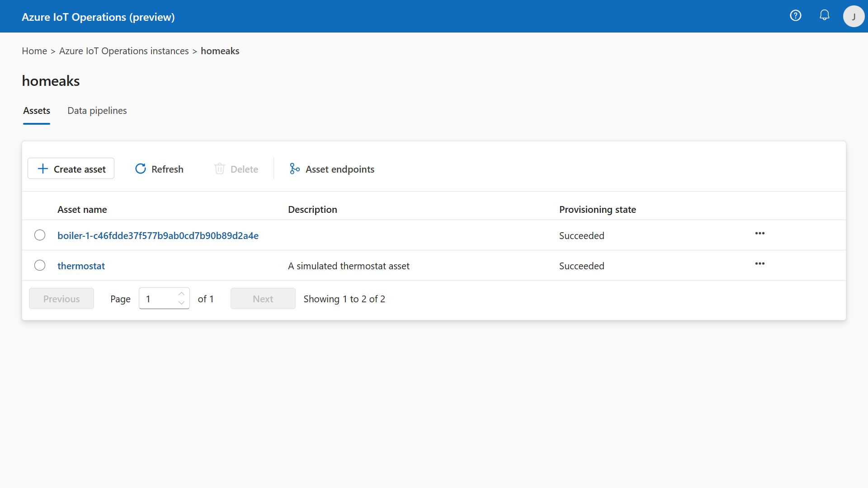Go to Home in breadcrumb

[34, 51]
